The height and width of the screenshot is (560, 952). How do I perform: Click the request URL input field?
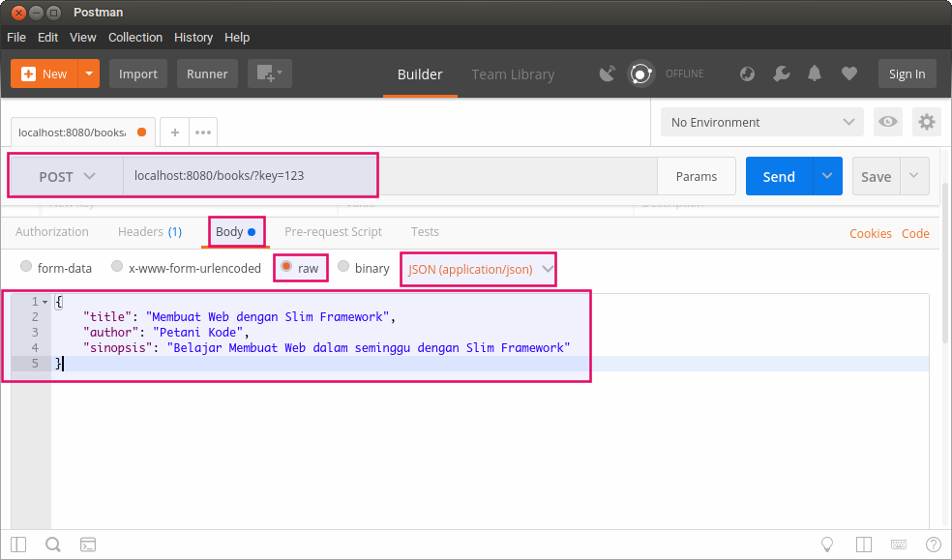coord(387,177)
